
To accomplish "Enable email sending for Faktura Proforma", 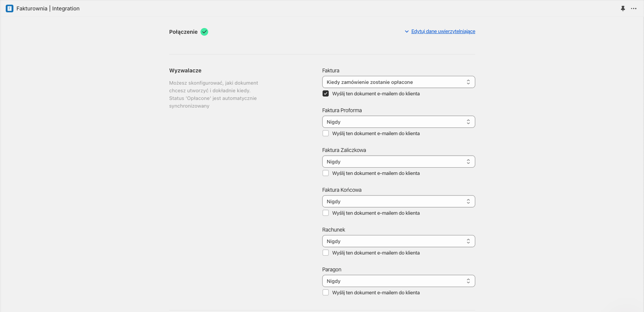I will (326, 133).
